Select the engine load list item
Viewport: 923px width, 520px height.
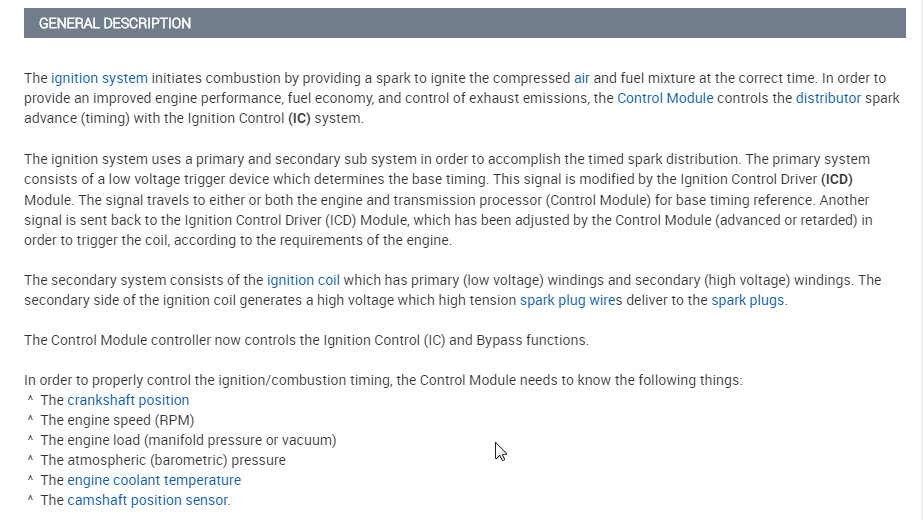point(188,440)
